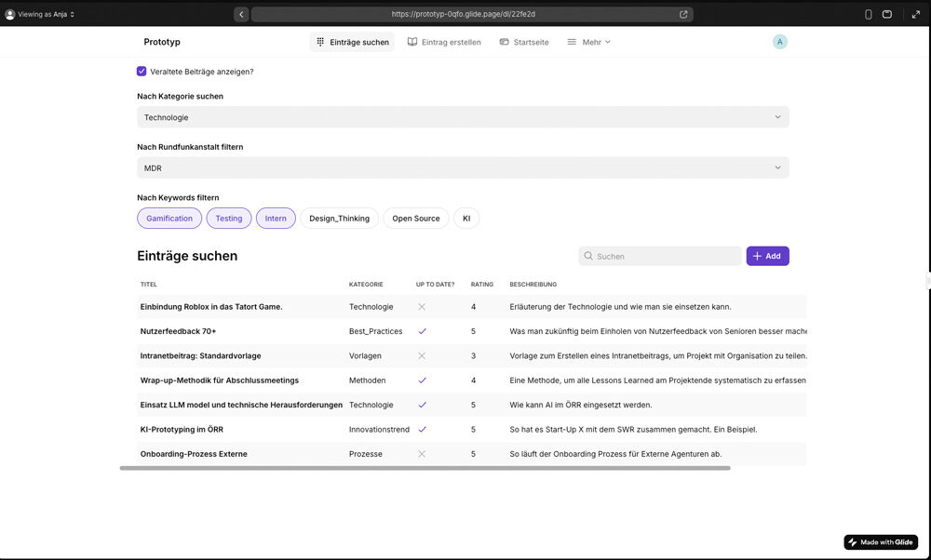931x560 pixels.
Task: Click the fullscreen expand icon
Action: [x=914, y=14]
